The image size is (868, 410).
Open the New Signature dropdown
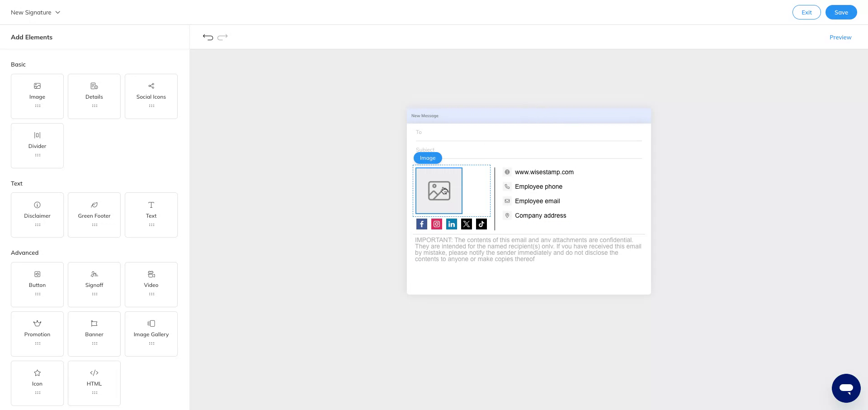[35, 12]
